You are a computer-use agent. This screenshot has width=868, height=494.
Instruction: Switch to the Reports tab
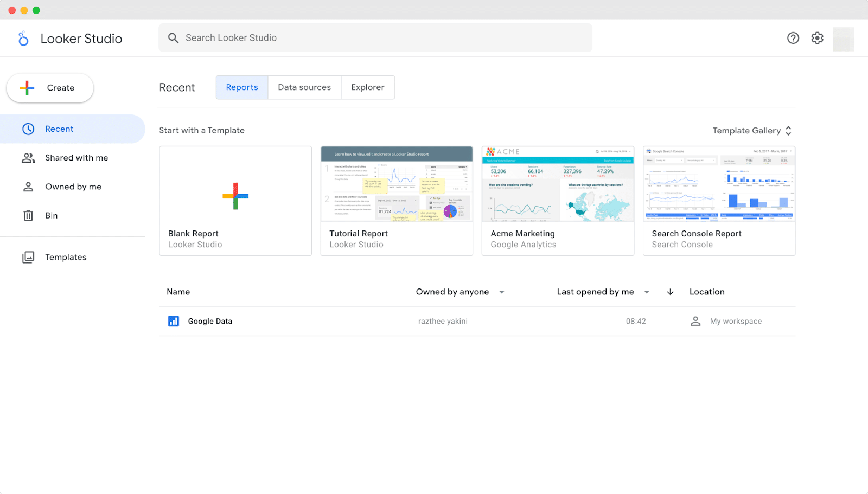tap(242, 87)
